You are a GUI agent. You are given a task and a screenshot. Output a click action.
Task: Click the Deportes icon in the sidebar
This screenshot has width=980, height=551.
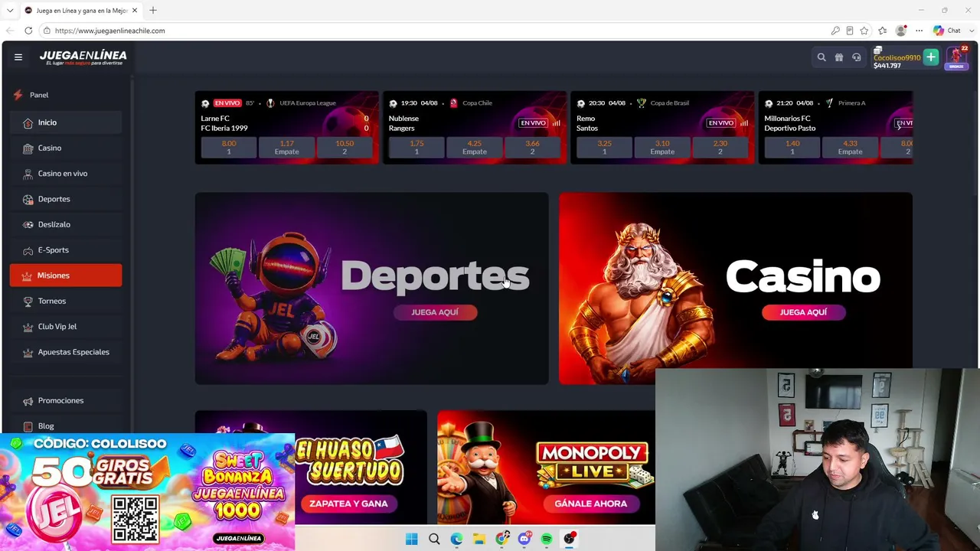click(28, 199)
